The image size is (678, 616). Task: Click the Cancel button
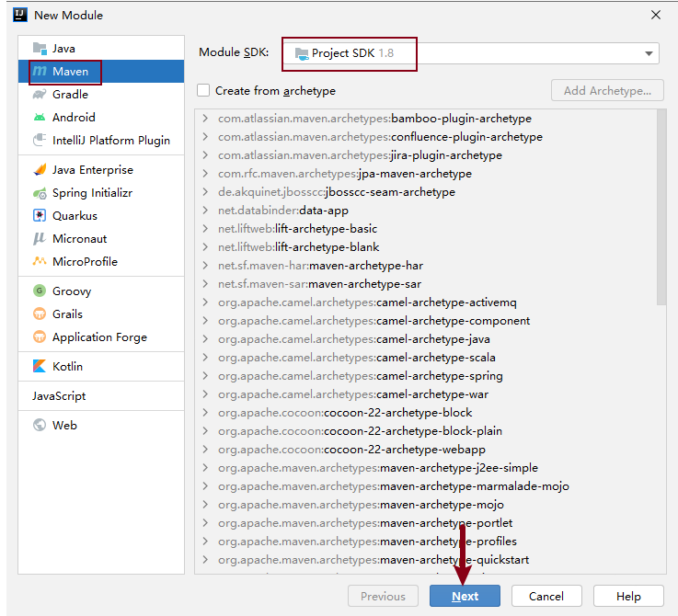click(x=546, y=596)
